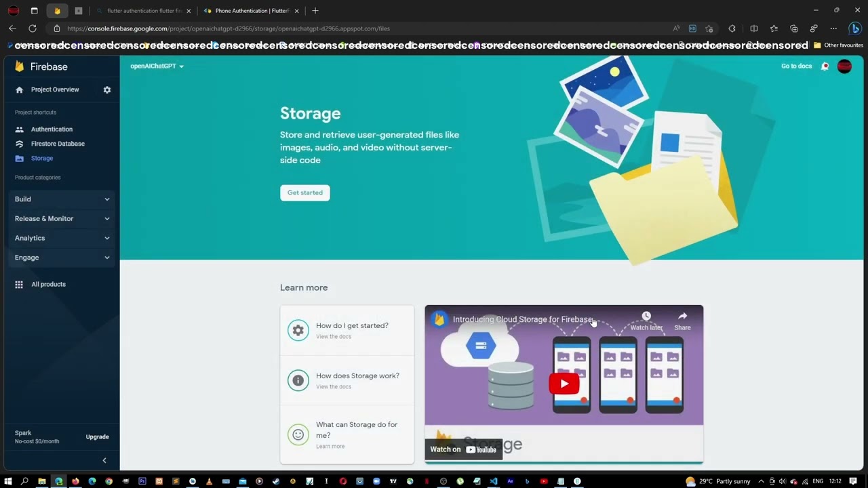Click taskbar clock showing 12:12
Viewport: 868px width, 488px height.
coord(834,481)
